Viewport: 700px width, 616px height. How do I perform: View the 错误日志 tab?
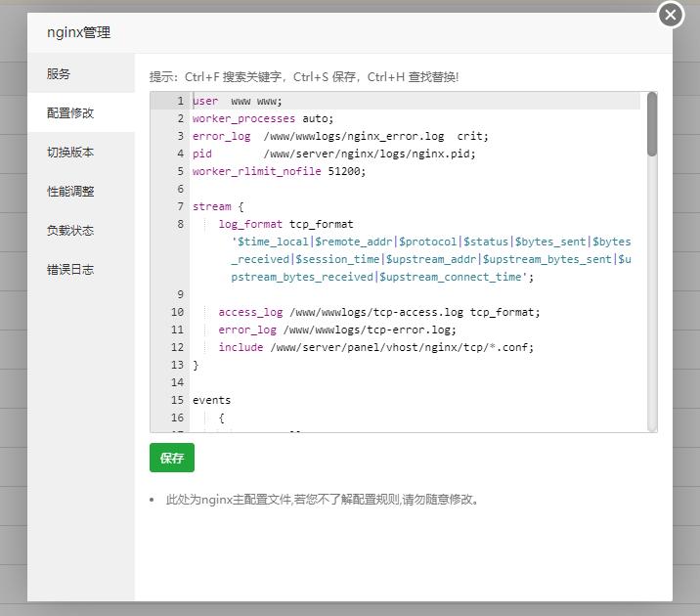point(70,270)
